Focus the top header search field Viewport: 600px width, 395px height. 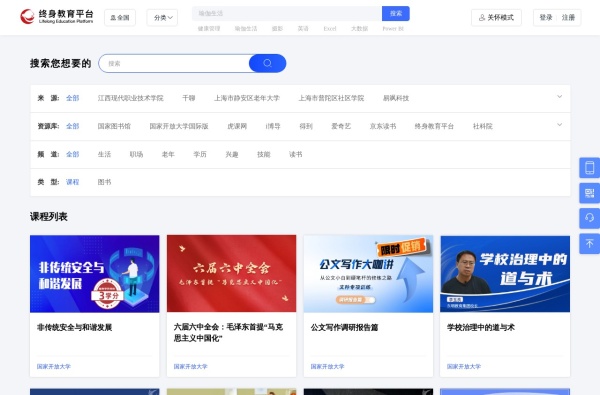click(x=287, y=13)
